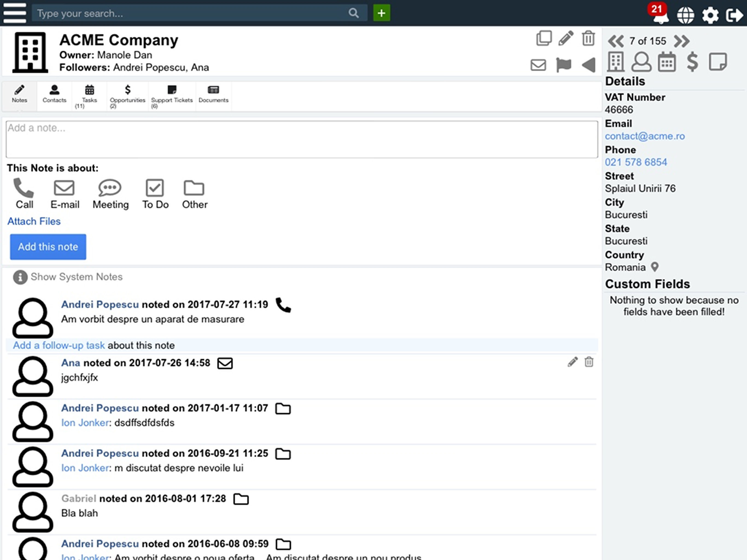Image resolution: width=747 pixels, height=560 pixels.
Task: Open contact@acme.ro email link
Action: (x=645, y=136)
